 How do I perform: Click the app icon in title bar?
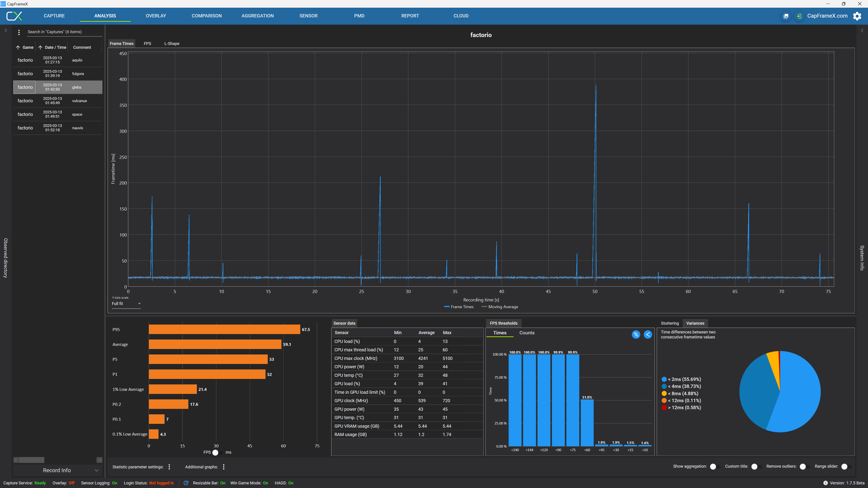[x=3, y=4]
